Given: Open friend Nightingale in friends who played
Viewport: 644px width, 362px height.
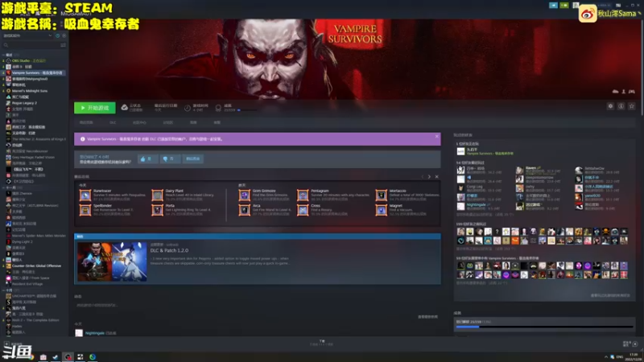Looking at the screenshot, I should pos(479,206).
